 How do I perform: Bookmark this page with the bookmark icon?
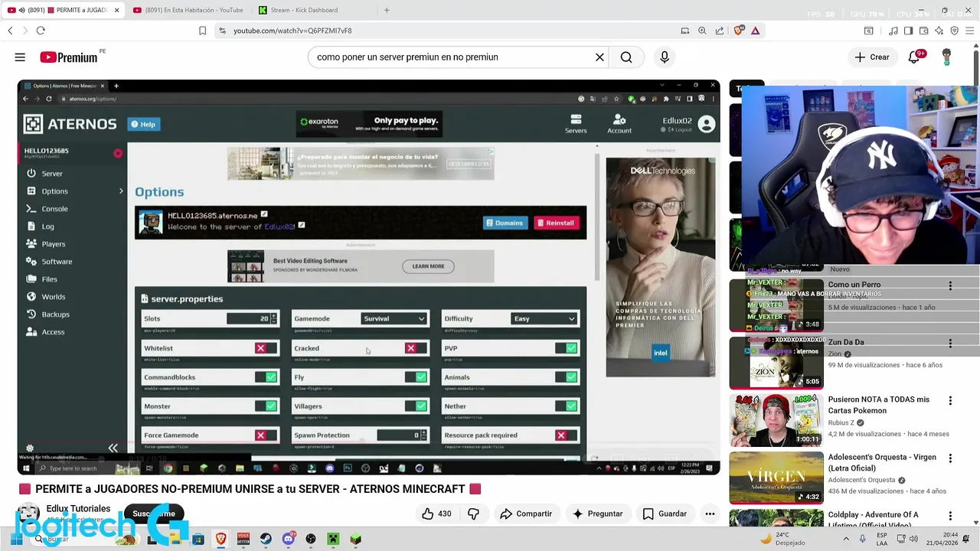202,31
